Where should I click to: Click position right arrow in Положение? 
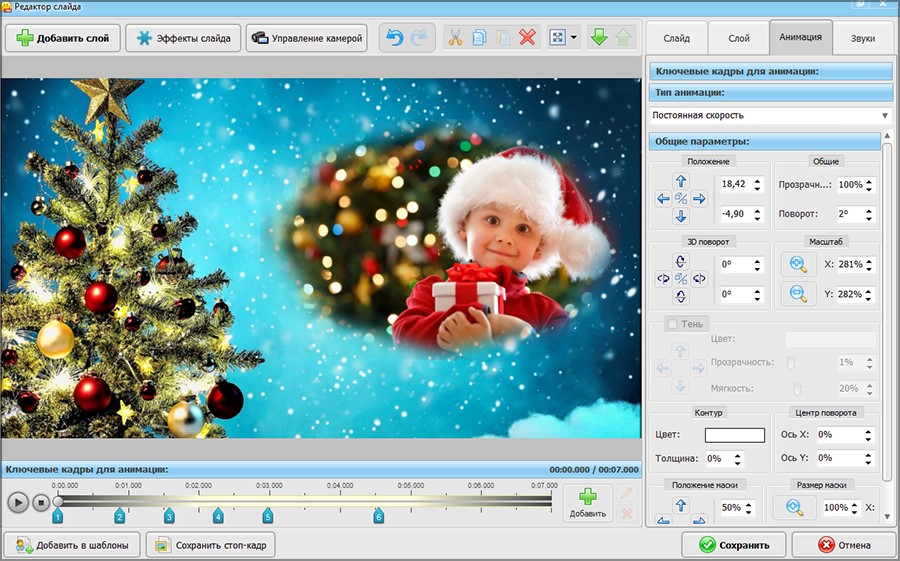(x=699, y=199)
